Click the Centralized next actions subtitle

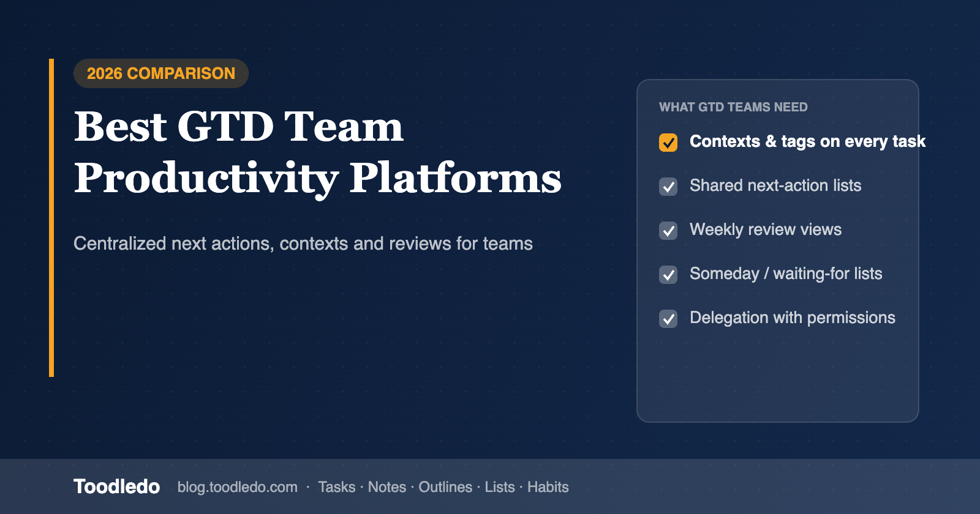point(303,244)
